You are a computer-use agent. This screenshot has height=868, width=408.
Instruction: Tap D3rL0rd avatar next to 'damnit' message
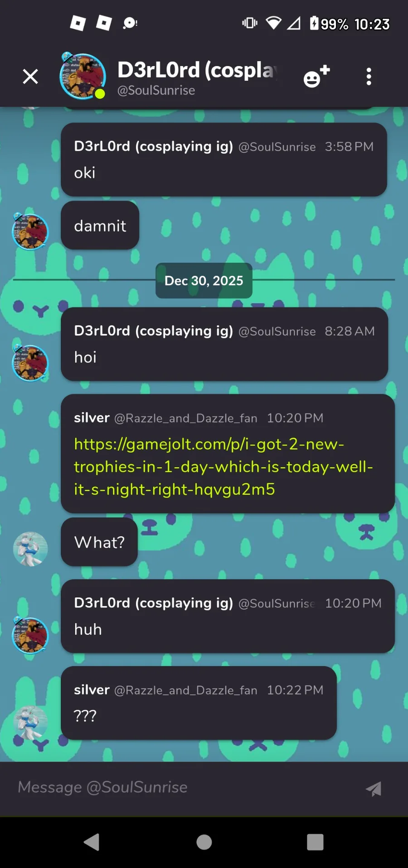(30, 231)
